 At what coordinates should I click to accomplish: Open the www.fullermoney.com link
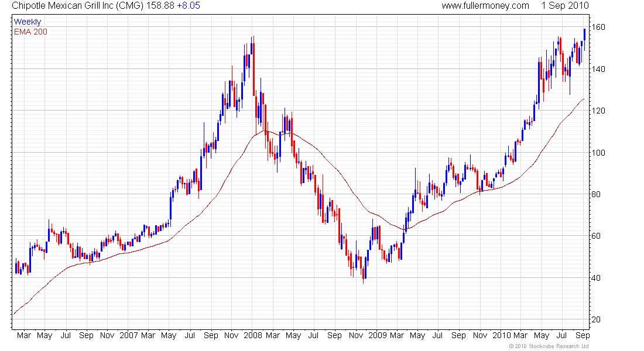(x=485, y=6)
